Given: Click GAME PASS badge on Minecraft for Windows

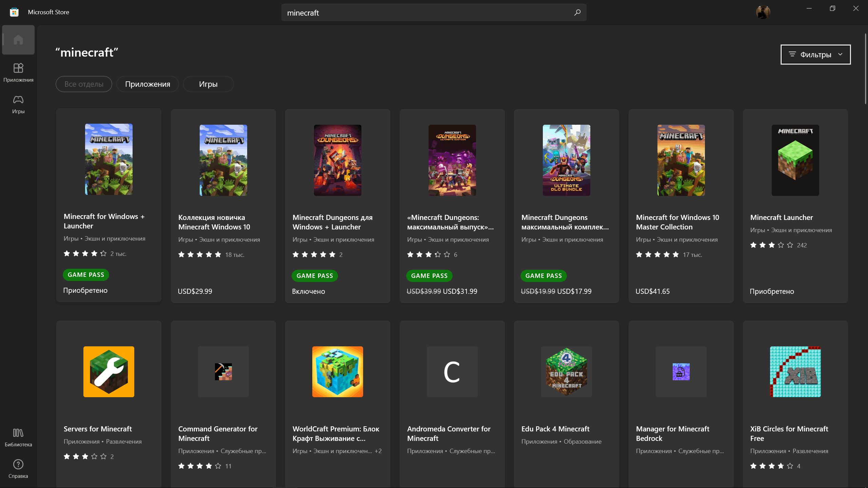Looking at the screenshot, I should coord(86,275).
